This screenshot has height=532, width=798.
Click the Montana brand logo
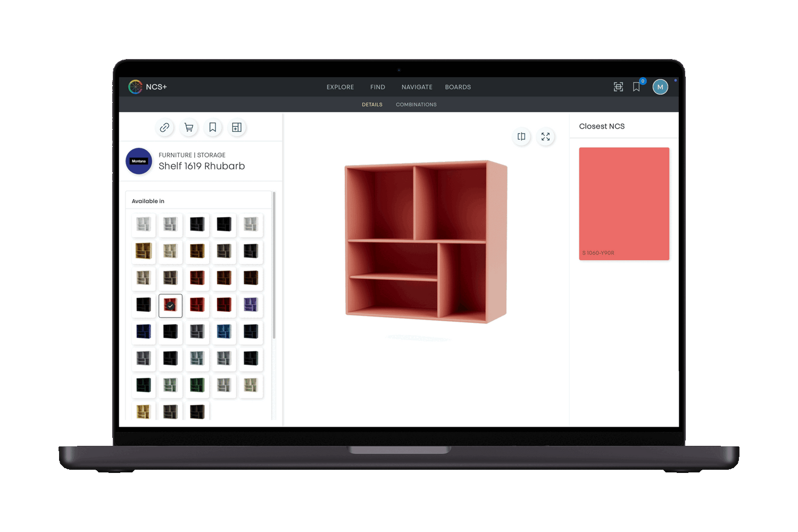pyautogui.click(x=139, y=161)
